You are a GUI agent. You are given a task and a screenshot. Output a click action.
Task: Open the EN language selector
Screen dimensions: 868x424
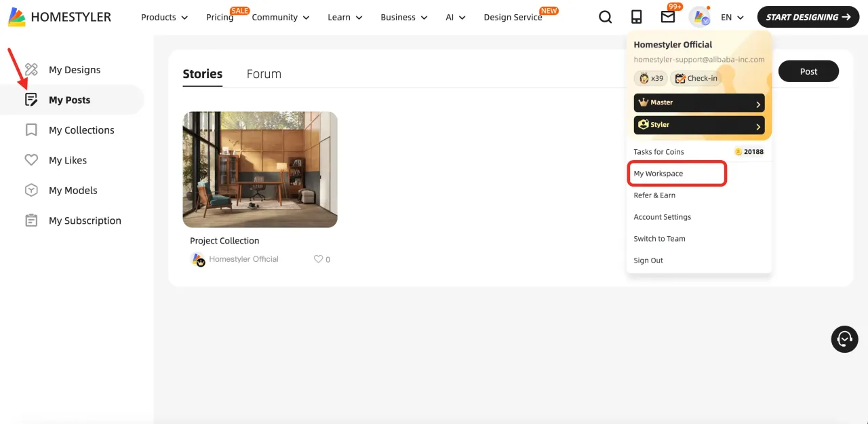[x=732, y=18]
